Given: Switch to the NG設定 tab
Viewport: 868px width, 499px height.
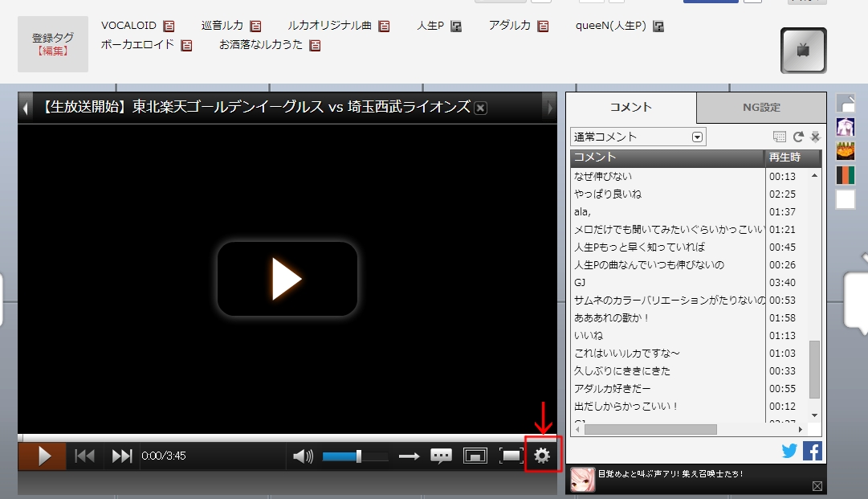Looking at the screenshot, I should point(760,107).
